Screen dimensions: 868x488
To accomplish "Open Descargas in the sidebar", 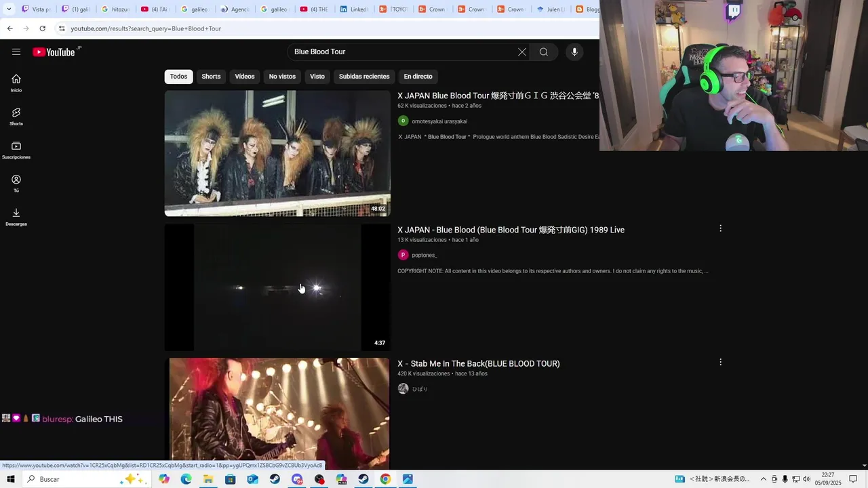I will click(16, 217).
